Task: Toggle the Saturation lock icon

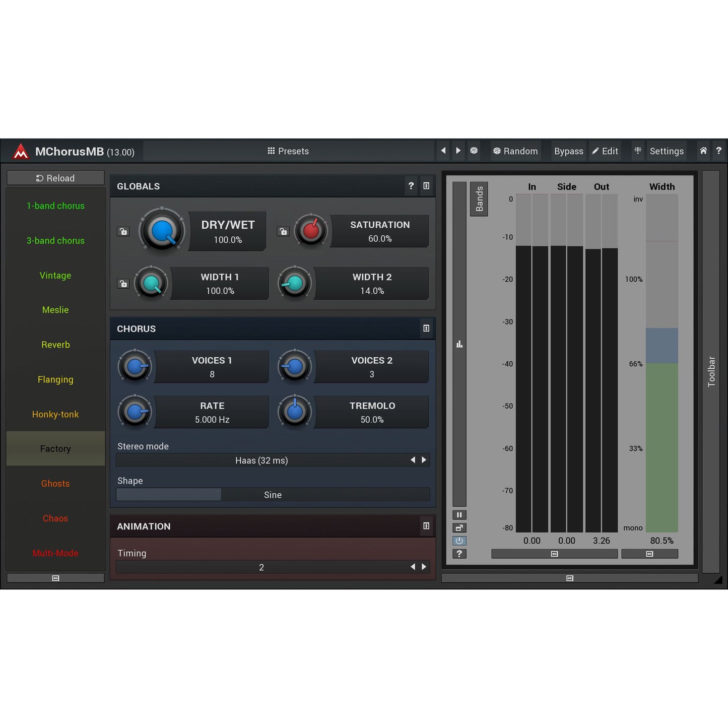Action: click(283, 232)
